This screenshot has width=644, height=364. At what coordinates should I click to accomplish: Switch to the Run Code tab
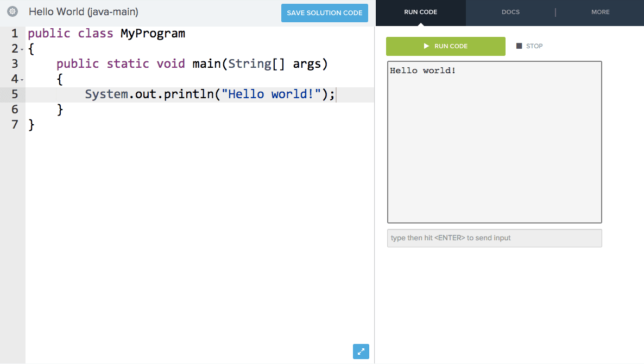tap(420, 12)
